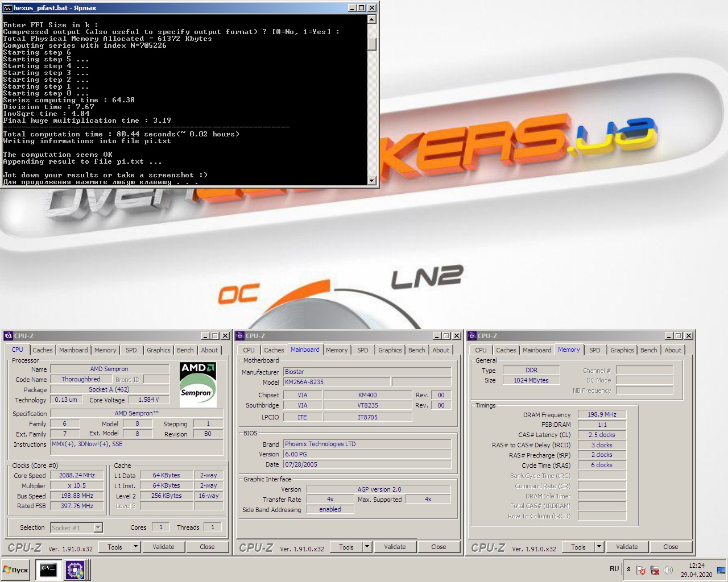Screen dimensions: 728x582
Task: Open Mainboard tab in right CPU-Z window
Action: click(x=537, y=350)
